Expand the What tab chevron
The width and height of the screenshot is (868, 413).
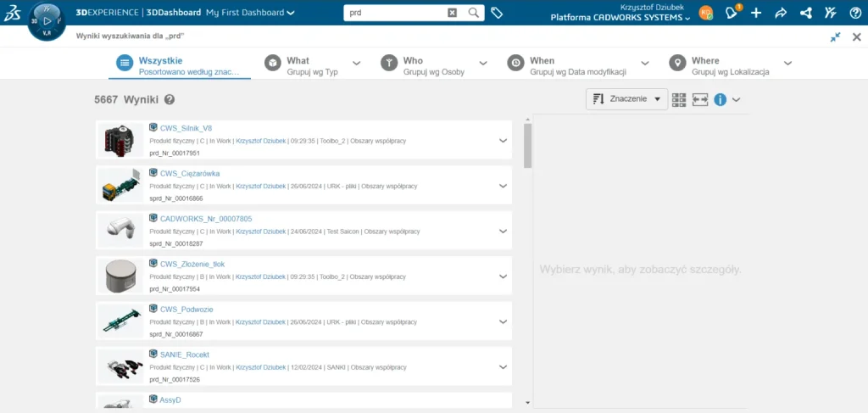357,63
